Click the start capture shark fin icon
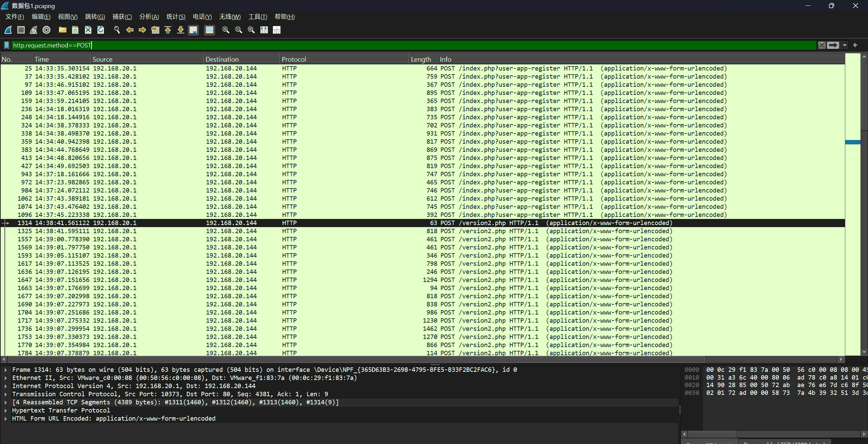 [x=8, y=30]
